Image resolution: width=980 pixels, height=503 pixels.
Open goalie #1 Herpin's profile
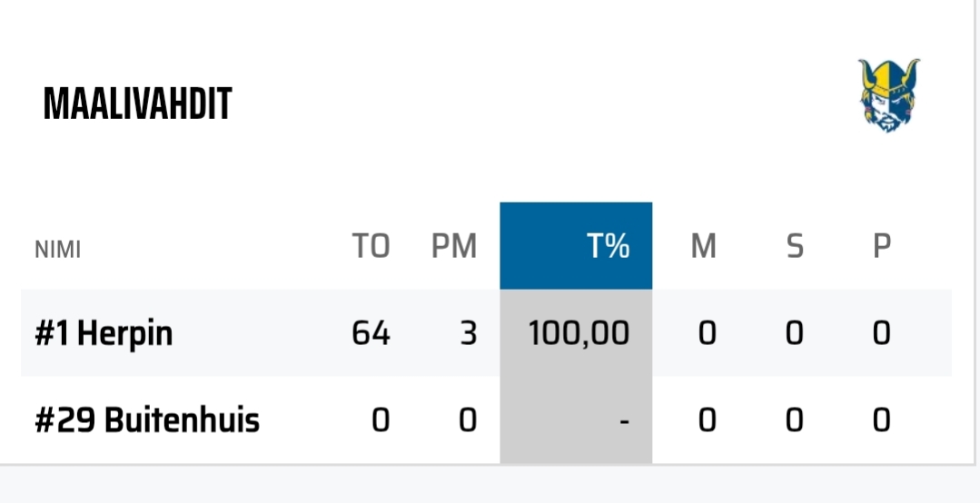pos(104,333)
